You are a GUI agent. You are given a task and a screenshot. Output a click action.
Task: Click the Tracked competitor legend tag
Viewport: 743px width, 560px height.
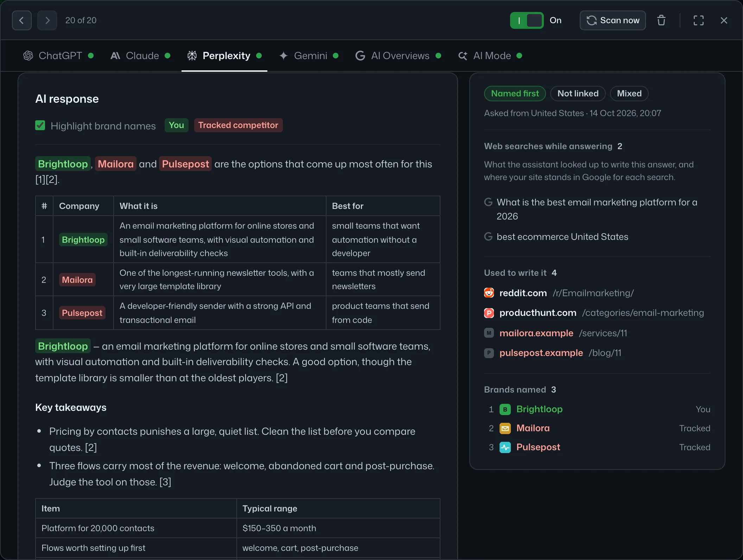pos(238,125)
